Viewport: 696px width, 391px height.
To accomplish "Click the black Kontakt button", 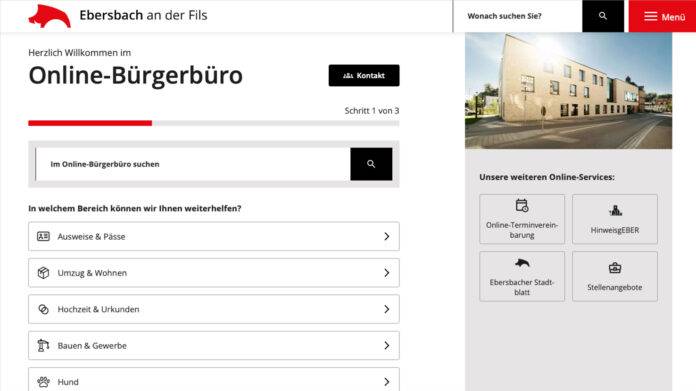I will pos(364,75).
